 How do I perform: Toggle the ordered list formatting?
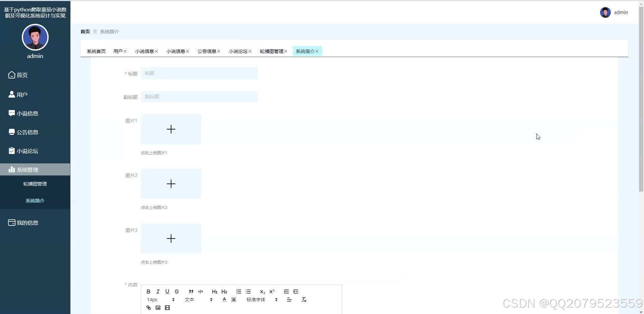point(238,292)
